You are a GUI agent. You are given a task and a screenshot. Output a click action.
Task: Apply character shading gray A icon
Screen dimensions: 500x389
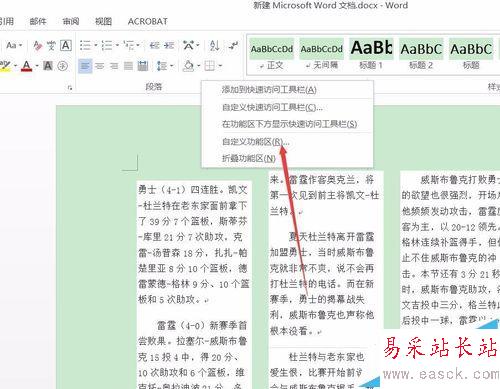click(x=48, y=66)
